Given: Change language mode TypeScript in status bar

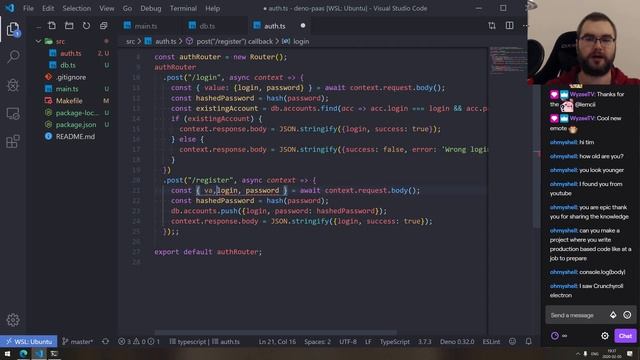Looking at the screenshot, I should coord(394,341).
